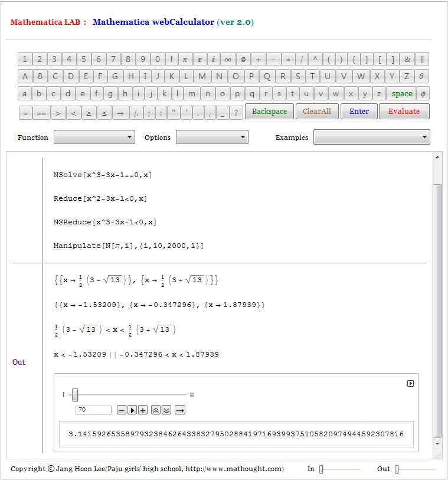The height and width of the screenshot is (480, 448).
Task: Insert the @ prefix key
Action: pyautogui.click(x=243, y=60)
